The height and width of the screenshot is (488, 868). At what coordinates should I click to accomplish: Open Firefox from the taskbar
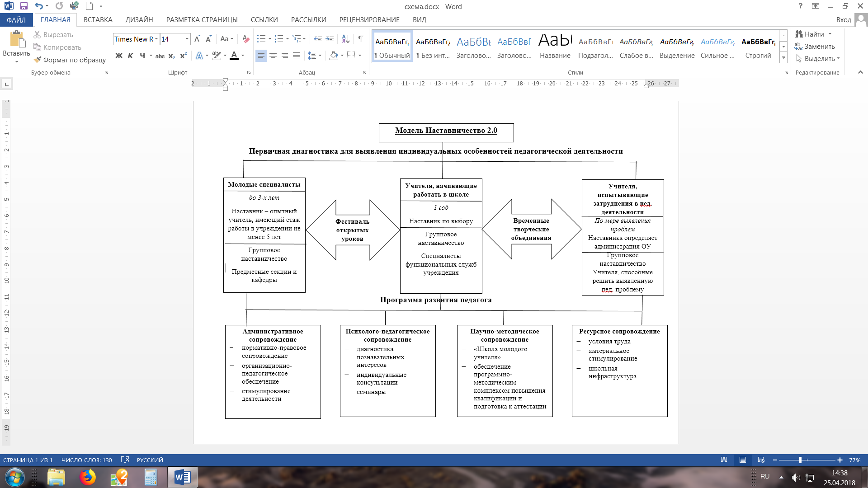tap(88, 477)
